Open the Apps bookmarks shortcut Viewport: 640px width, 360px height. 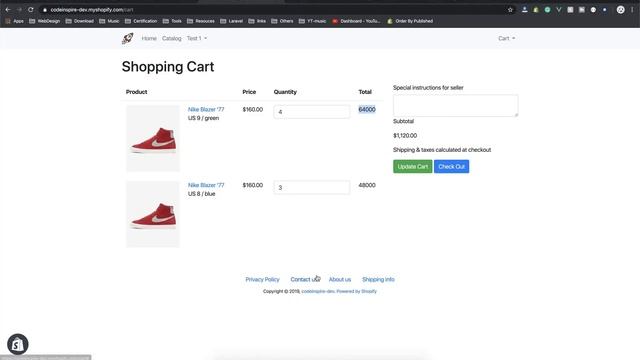pyautogui.click(x=14, y=21)
